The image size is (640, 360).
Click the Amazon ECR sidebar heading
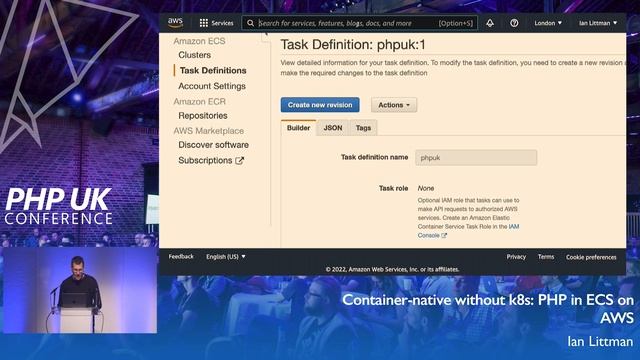pyautogui.click(x=200, y=101)
